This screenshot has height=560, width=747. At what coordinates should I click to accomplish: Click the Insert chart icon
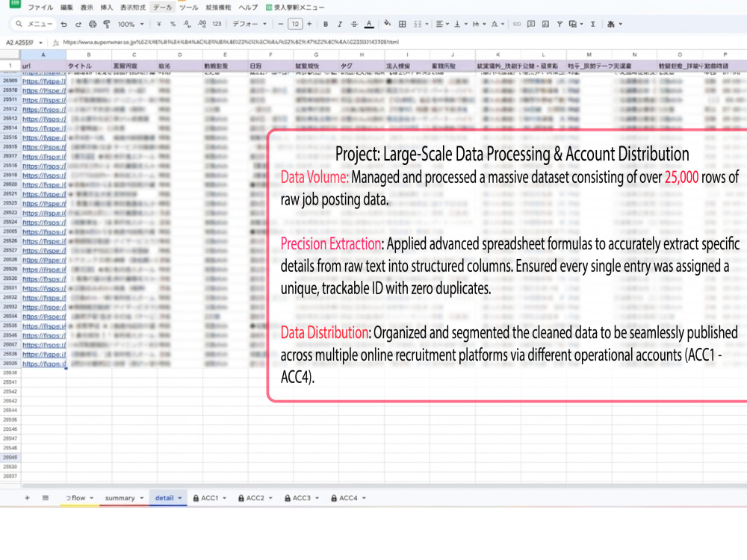pyautogui.click(x=545, y=24)
